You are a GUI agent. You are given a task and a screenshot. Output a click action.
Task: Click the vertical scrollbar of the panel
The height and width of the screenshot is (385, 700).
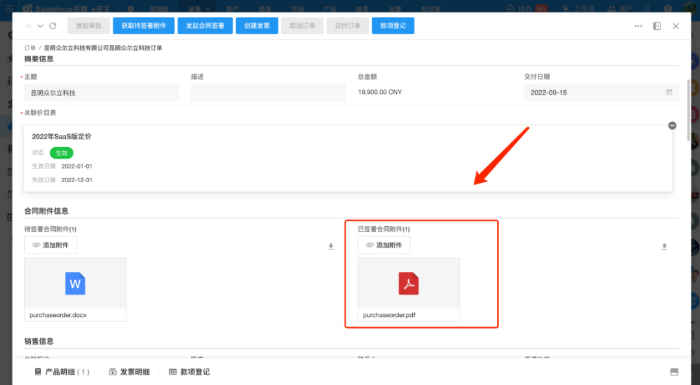coord(688,109)
